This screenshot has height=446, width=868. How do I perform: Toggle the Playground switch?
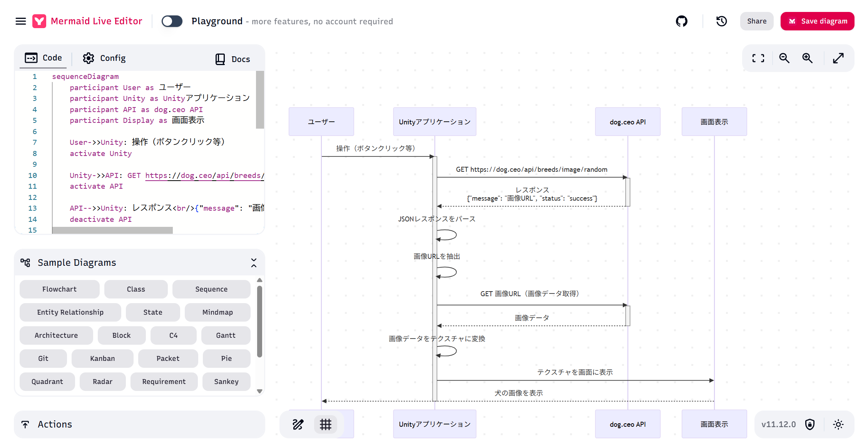(x=172, y=21)
